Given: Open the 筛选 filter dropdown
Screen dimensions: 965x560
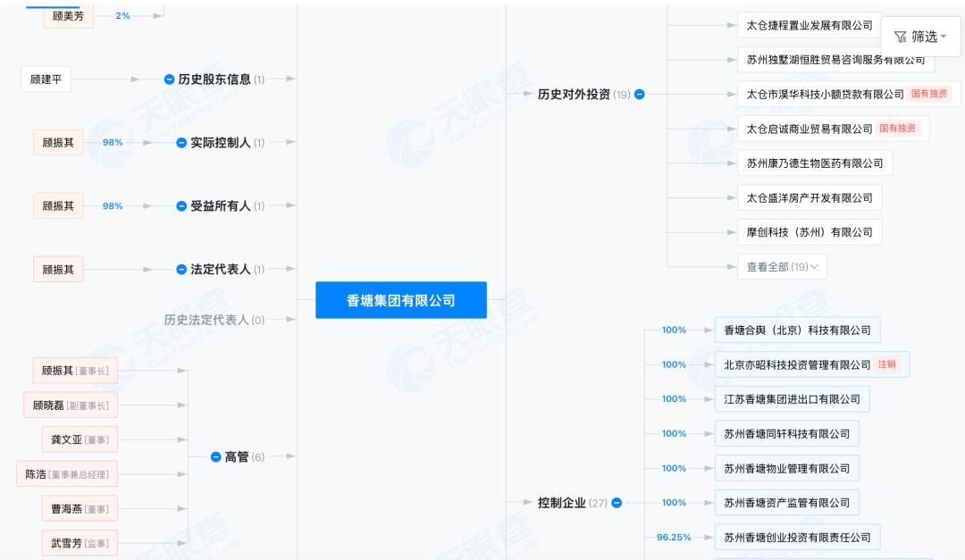Looking at the screenshot, I should tap(920, 37).
